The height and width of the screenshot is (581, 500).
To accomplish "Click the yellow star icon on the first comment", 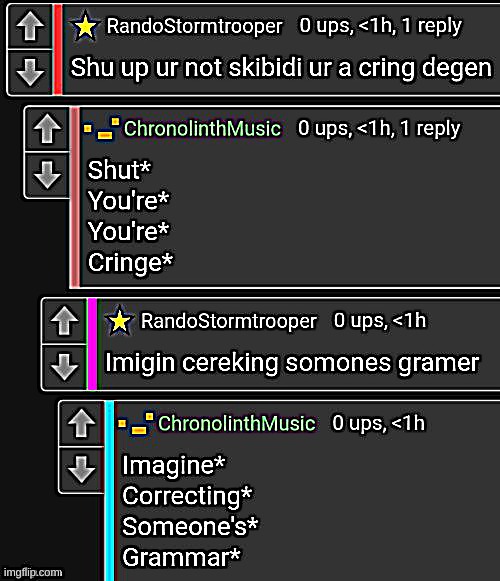I will pos(86,26).
